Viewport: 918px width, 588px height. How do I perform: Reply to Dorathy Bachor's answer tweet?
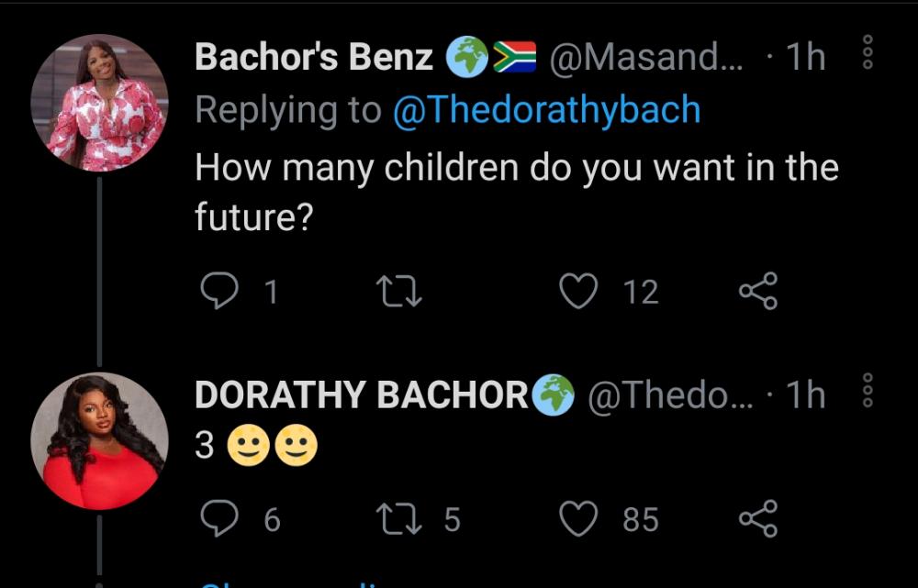point(218,520)
